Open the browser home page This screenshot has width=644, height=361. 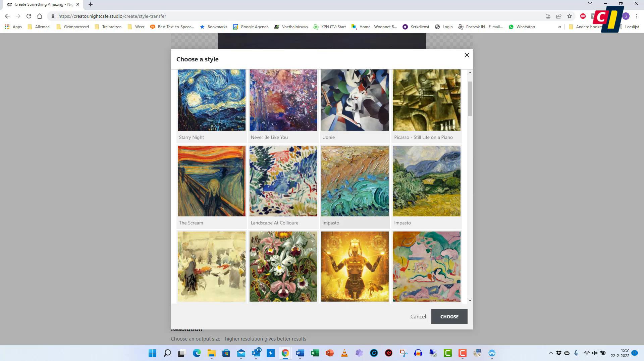pos(40,16)
